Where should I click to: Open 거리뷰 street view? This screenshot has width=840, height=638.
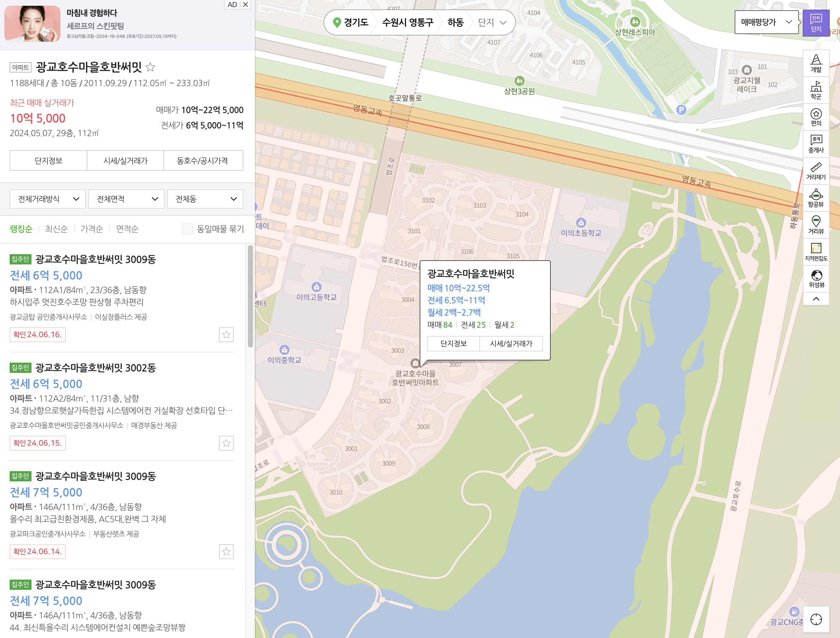click(x=816, y=225)
